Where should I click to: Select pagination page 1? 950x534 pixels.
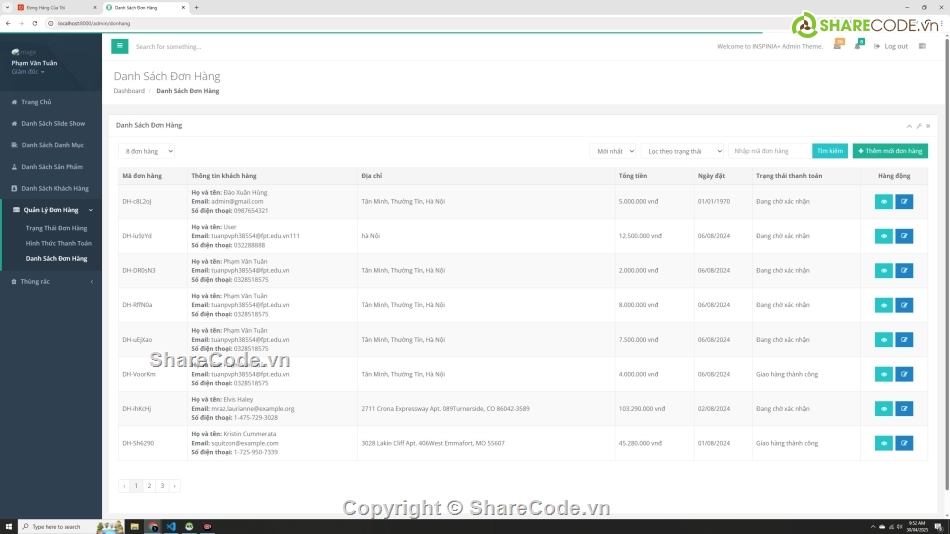136,486
